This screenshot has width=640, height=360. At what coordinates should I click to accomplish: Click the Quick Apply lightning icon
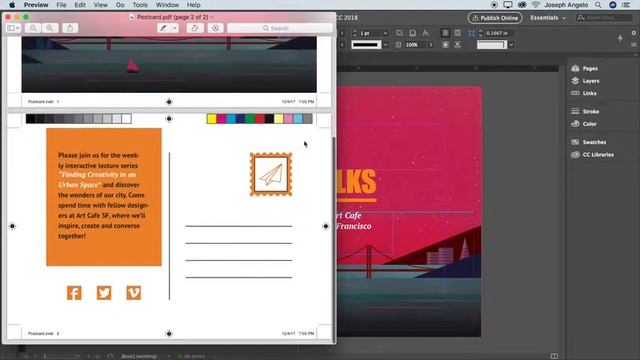[620, 38]
